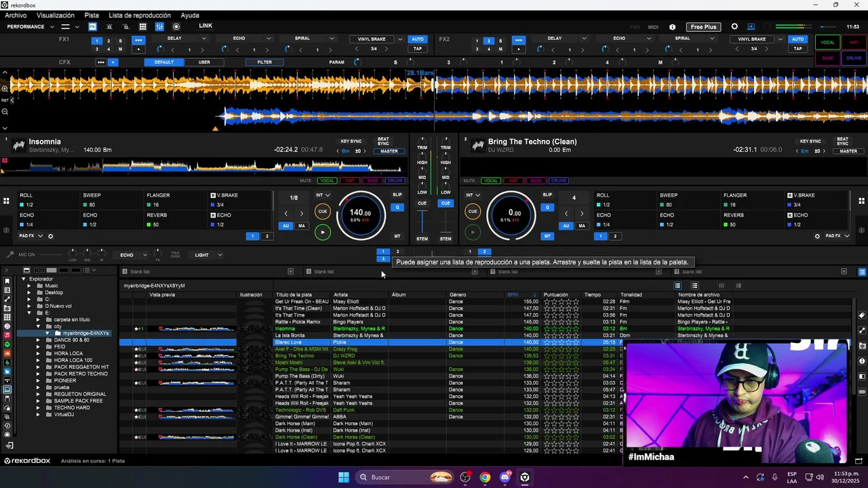Screen dimensions: 868x488
Task: Click the info icon next to MIDI
Action: [673, 27]
